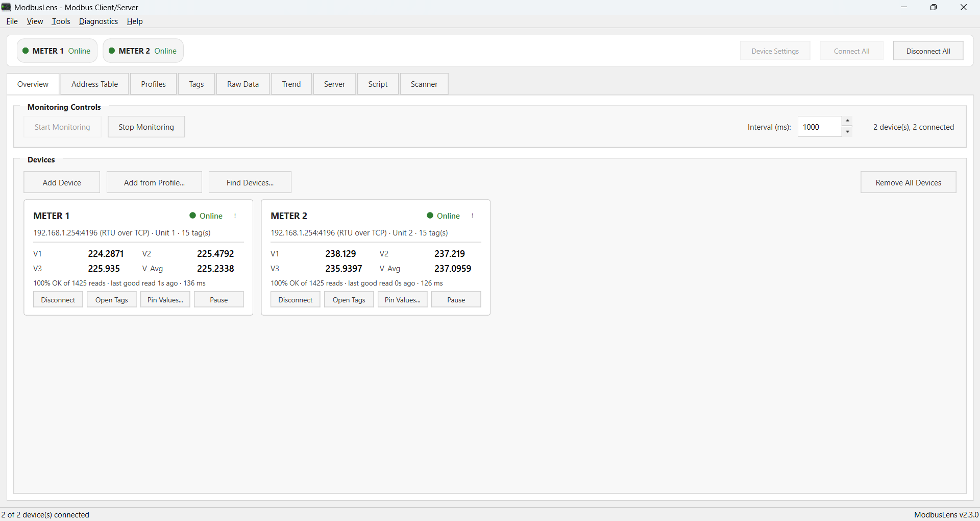Click the Connect All button
This screenshot has height=521, width=980.
click(852, 51)
